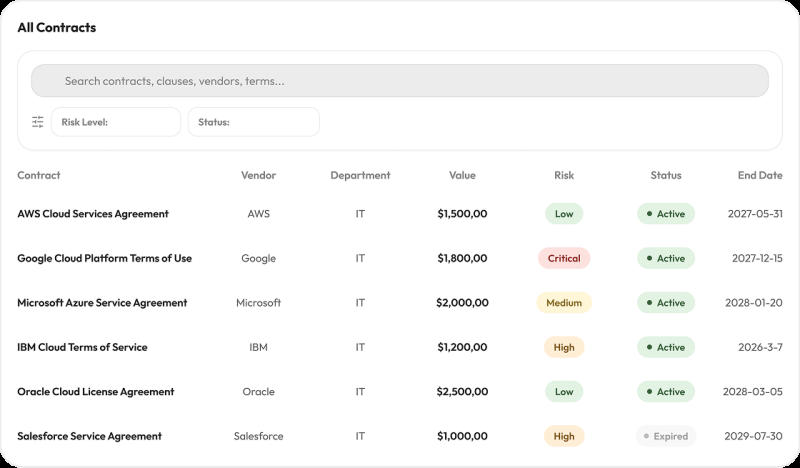This screenshot has height=468, width=800.
Task: Select the End Date column header
Action: [x=760, y=175]
